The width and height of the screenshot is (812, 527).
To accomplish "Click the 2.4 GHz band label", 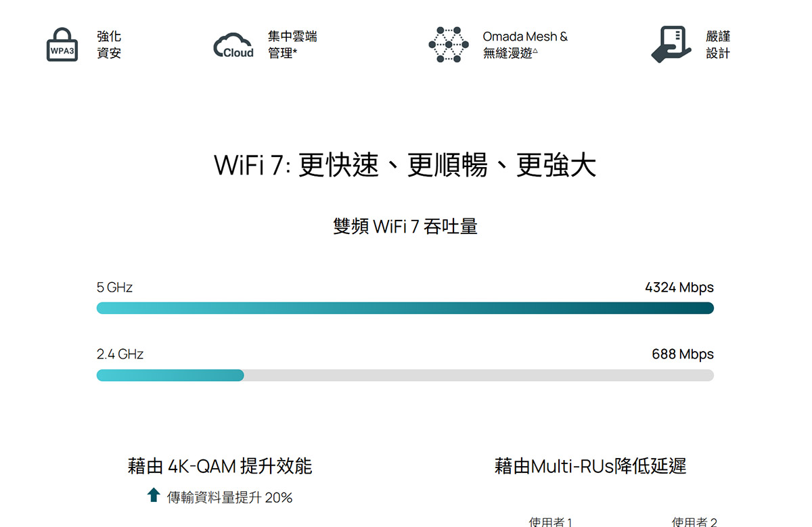I will tap(120, 354).
